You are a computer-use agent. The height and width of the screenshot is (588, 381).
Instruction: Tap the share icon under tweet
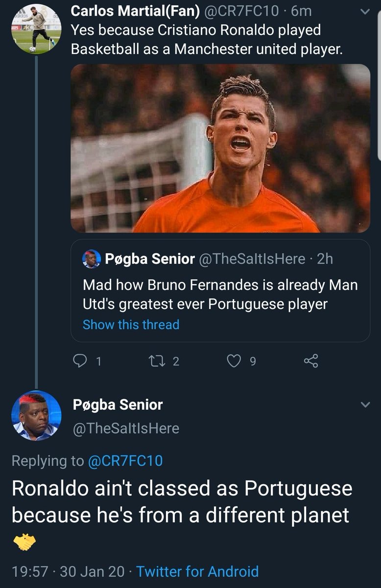click(x=311, y=362)
